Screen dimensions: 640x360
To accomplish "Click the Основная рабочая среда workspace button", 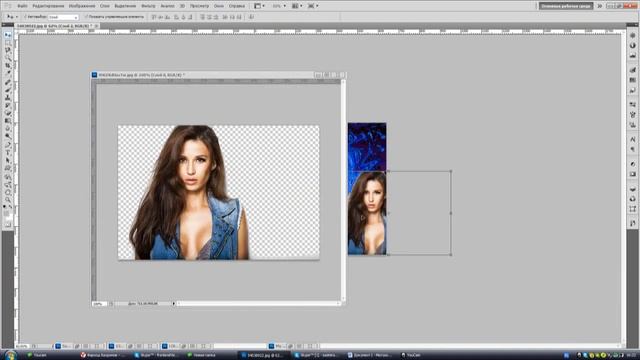I will point(566,6).
